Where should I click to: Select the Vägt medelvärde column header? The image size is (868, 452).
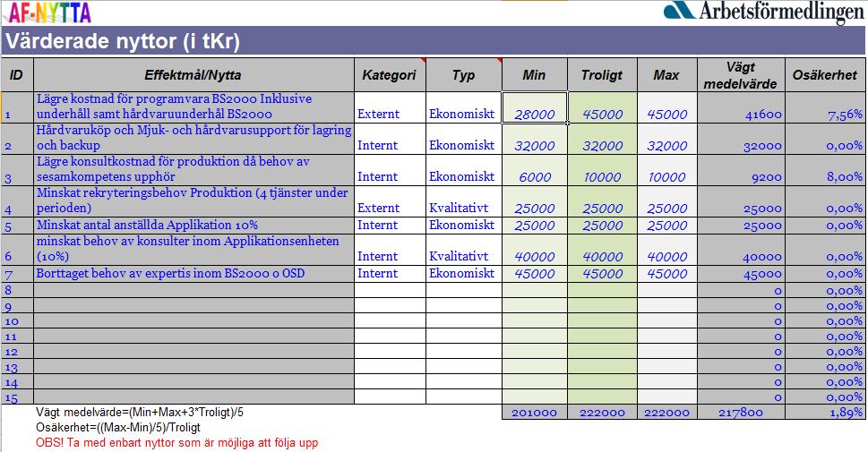point(741,74)
